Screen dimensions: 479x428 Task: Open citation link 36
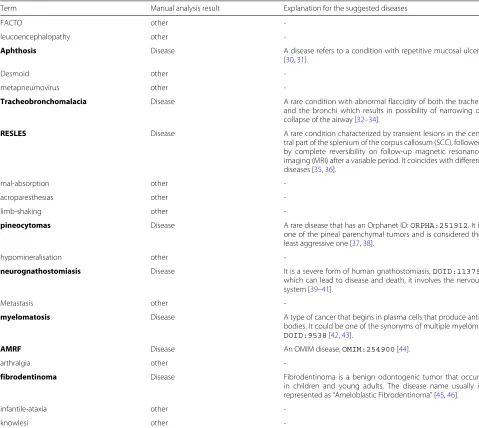[329, 169]
